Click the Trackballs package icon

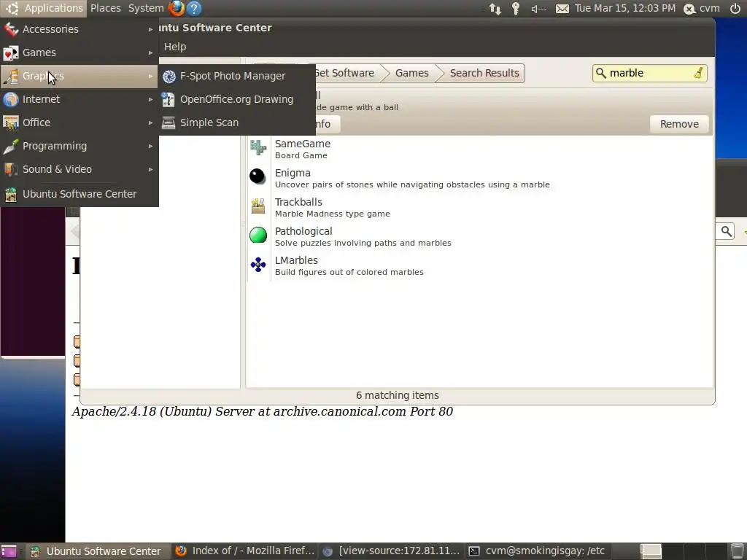click(x=258, y=206)
